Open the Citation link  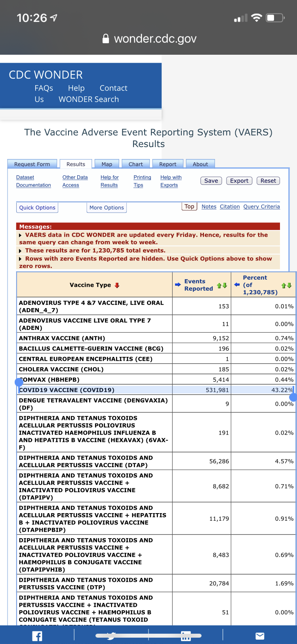230,207
